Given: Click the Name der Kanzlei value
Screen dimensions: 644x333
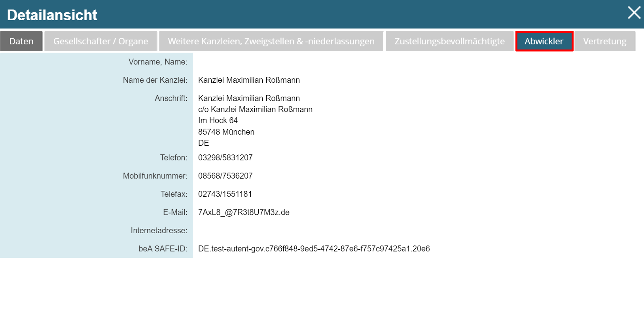Looking at the screenshot, I should tap(249, 80).
